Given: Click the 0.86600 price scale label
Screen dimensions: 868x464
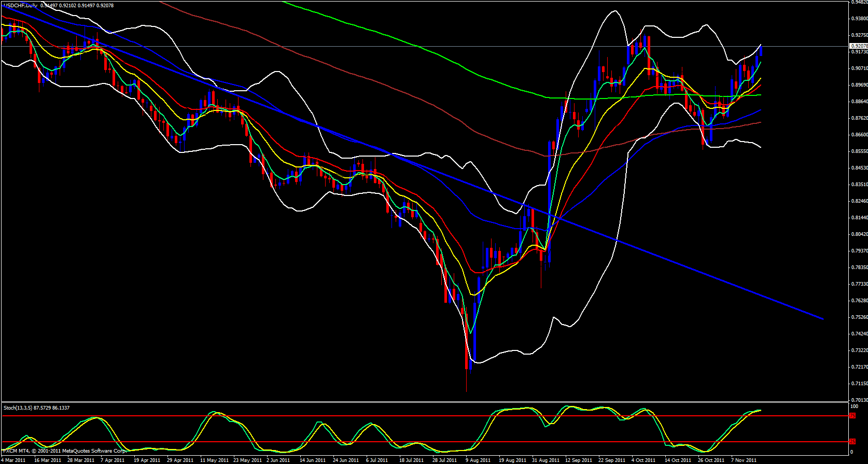Looking at the screenshot, I should 859,135.
